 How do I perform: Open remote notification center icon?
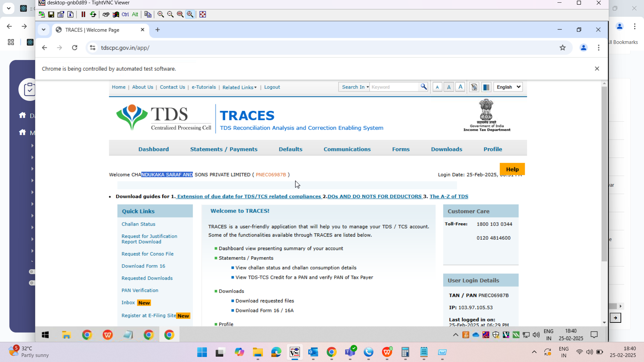point(594,335)
